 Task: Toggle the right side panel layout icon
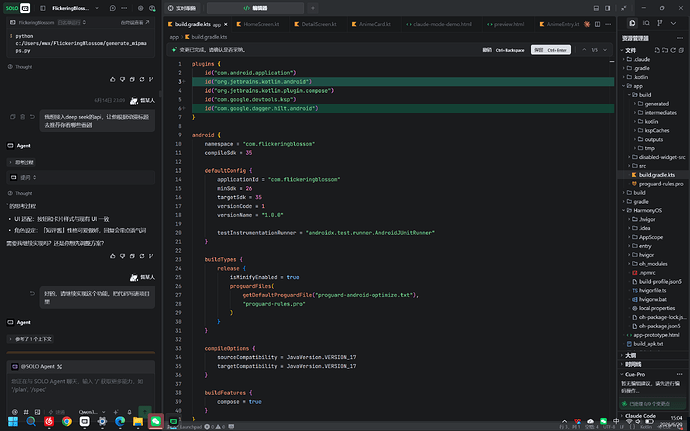(x=608, y=8)
